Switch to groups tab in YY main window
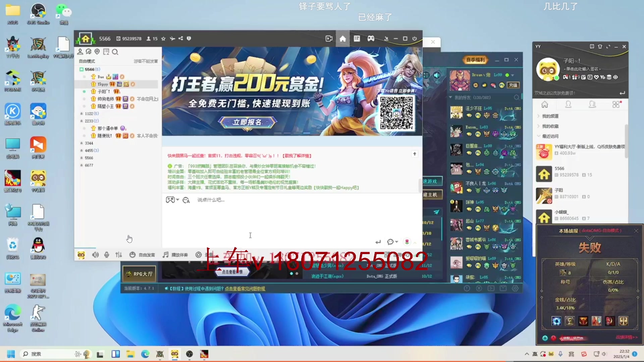 592,105
